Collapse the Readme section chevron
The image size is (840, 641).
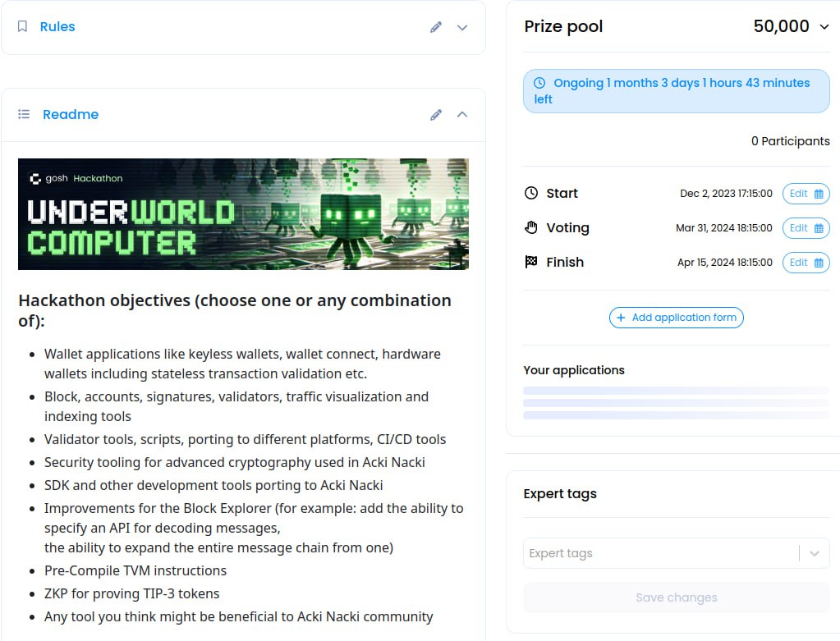(x=462, y=115)
